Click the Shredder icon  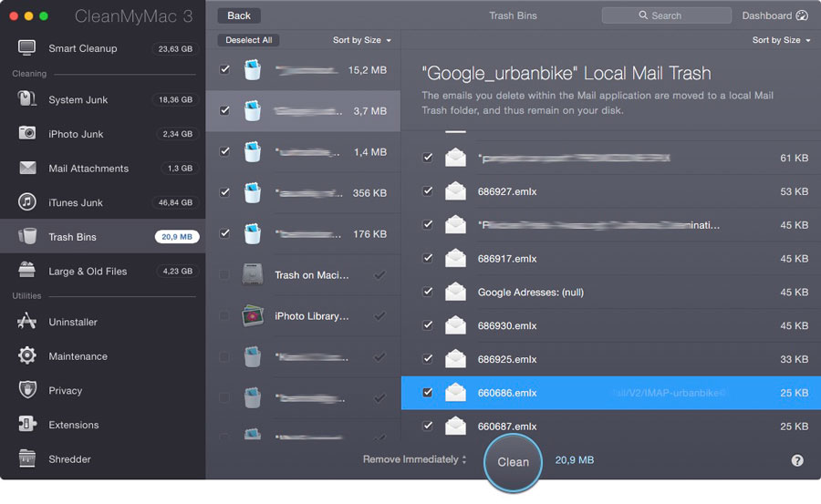coord(26,458)
